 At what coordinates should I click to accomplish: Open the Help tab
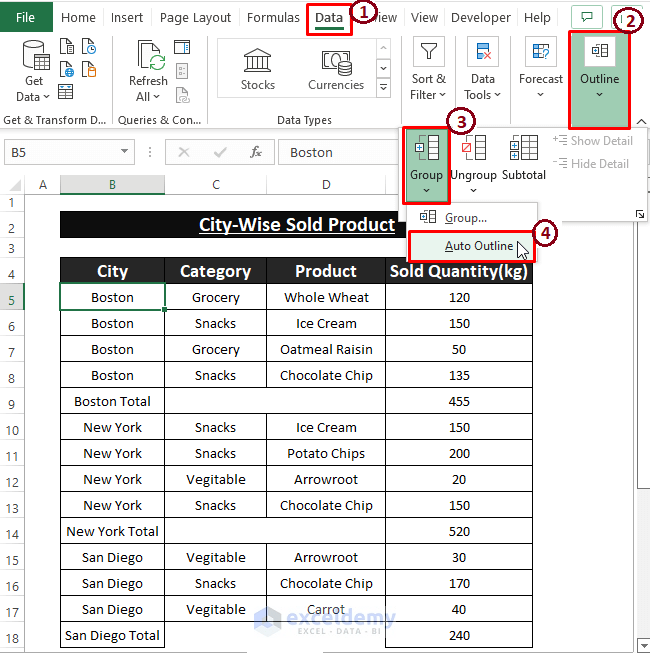[537, 17]
